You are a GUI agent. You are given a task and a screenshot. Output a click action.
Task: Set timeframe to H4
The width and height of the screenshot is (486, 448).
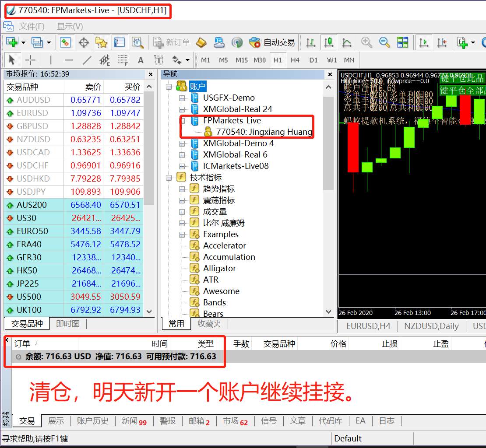coord(295,60)
